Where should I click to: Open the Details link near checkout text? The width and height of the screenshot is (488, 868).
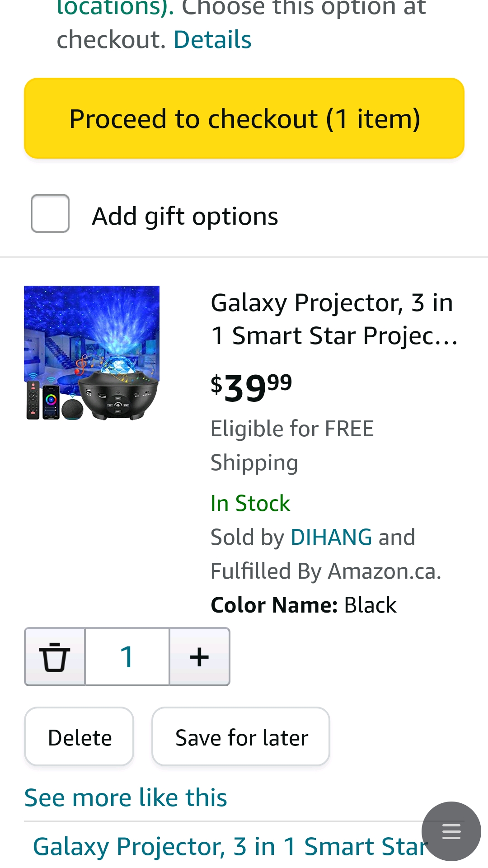pyautogui.click(x=212, y=40)
